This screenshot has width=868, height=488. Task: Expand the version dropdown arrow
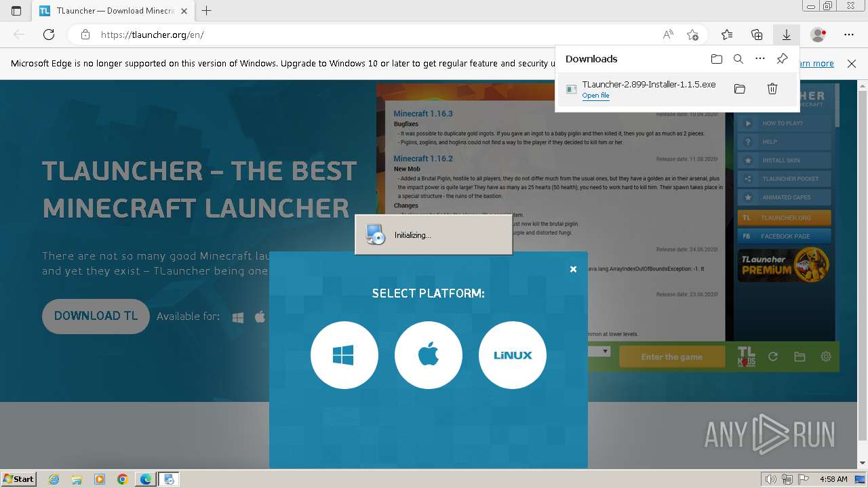tap(606, 351)
